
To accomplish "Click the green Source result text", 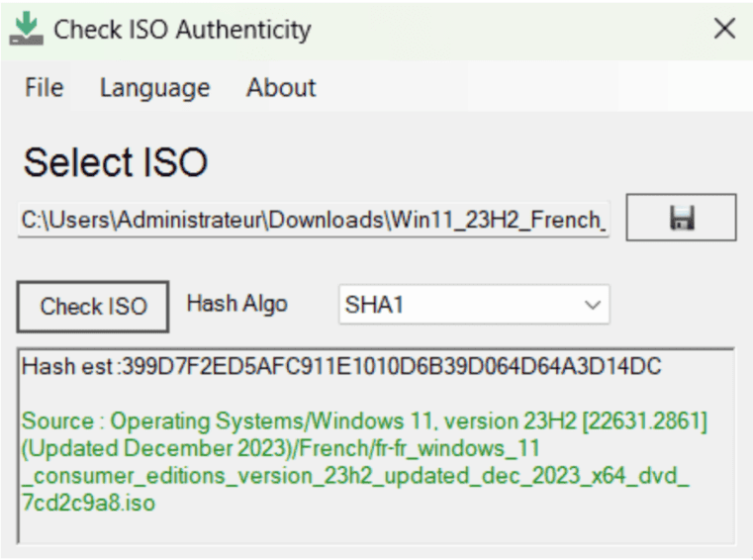I will tap(364, 462).
